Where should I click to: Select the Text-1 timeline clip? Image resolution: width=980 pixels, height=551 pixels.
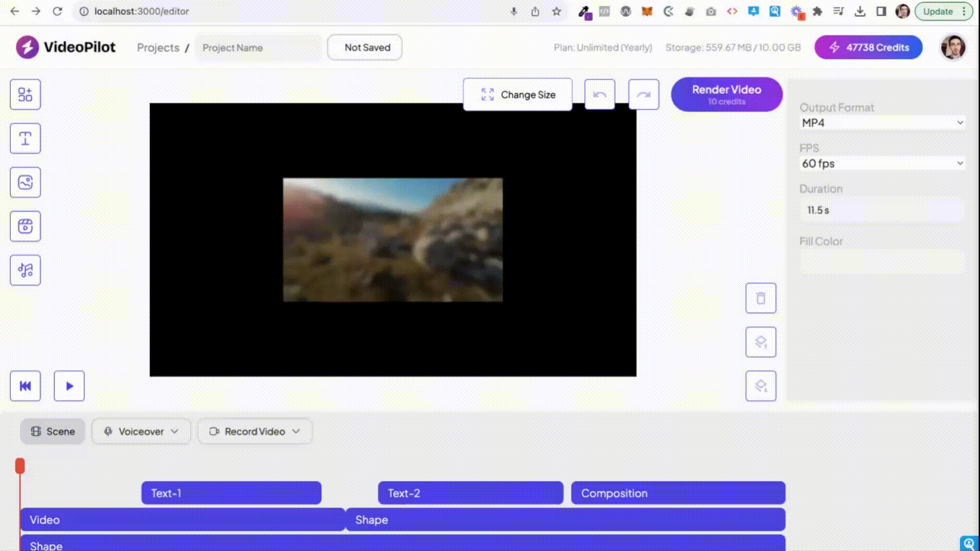(231, 493)
